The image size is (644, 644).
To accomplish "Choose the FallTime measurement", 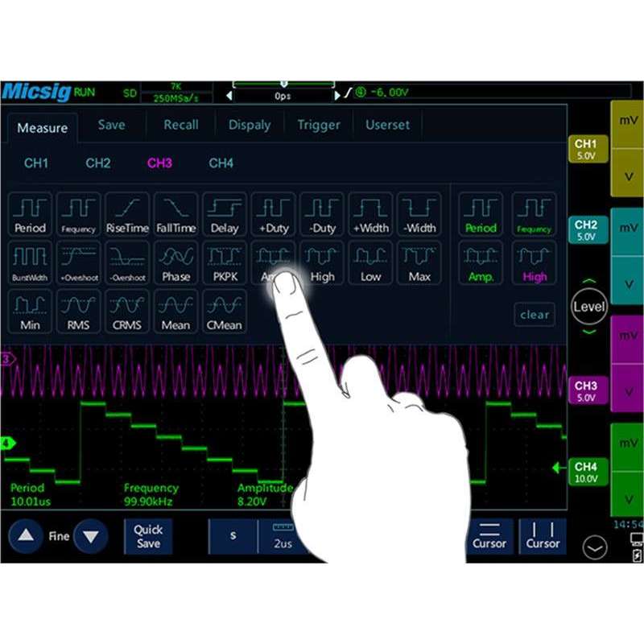I will click(x=175, y=213).
